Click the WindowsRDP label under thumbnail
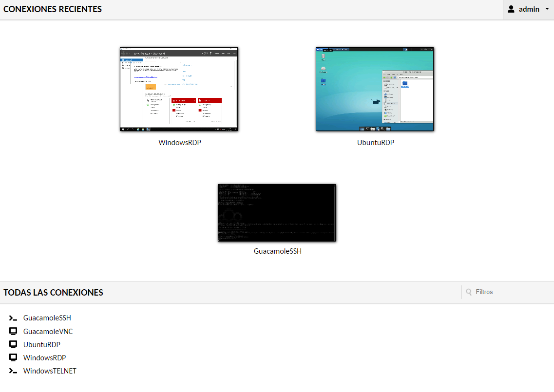The image size is (554, 392). click(x=179, y=142)
